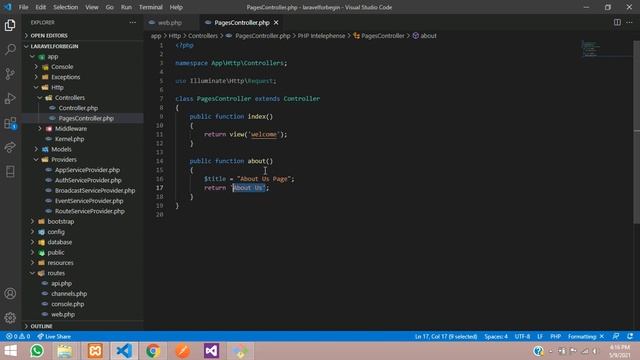This screenshot has height=360, width=640.
Task: Open the Help menu
Action: (x=176, y=7)
